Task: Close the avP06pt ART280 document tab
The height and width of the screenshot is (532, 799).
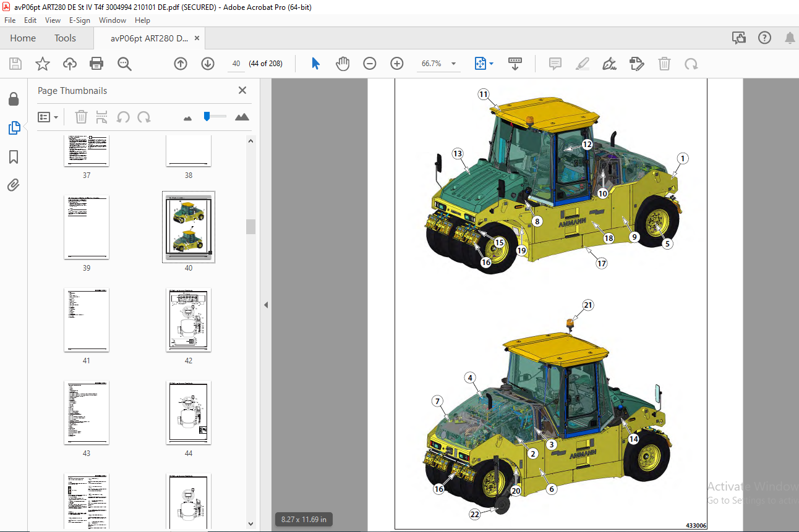Action: 197,38
